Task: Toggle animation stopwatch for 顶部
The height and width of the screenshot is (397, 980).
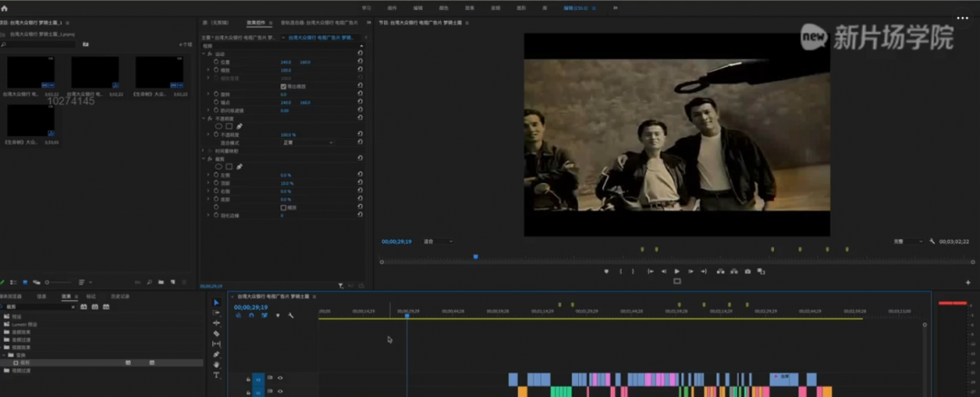Action: tap(216, 183)
